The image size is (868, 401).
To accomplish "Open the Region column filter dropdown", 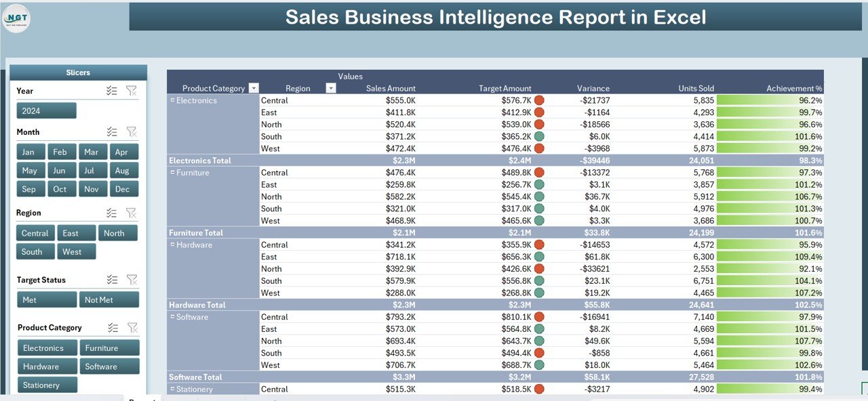I will pyautogui.click(x=331, y=88).
